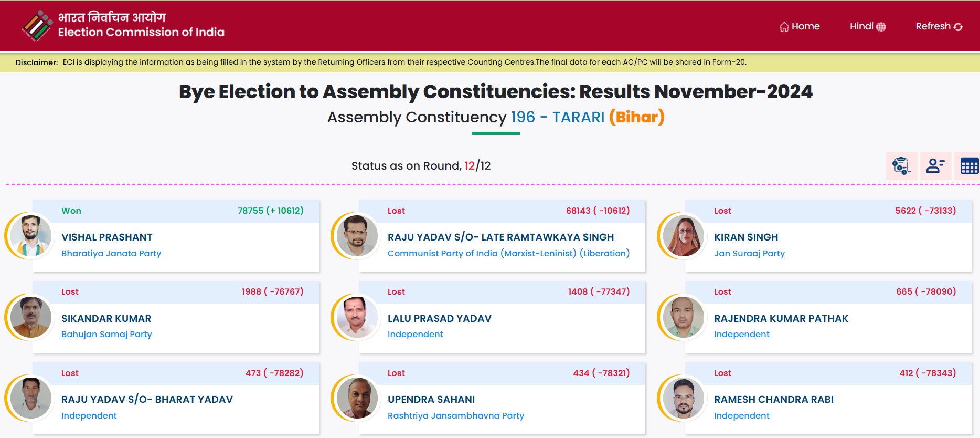Click the globe icon next to Hindi
980x438 pixels.
tap(881, 27)
